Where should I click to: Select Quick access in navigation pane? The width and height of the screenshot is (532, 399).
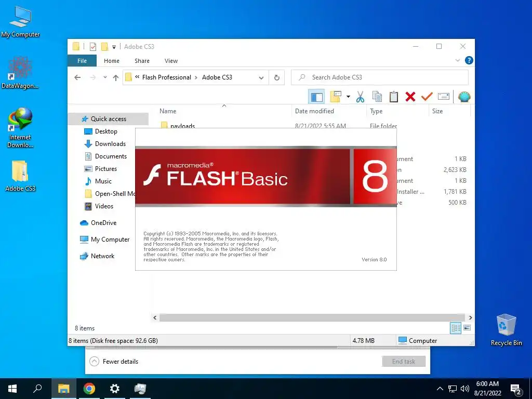[x=108, y=119]
